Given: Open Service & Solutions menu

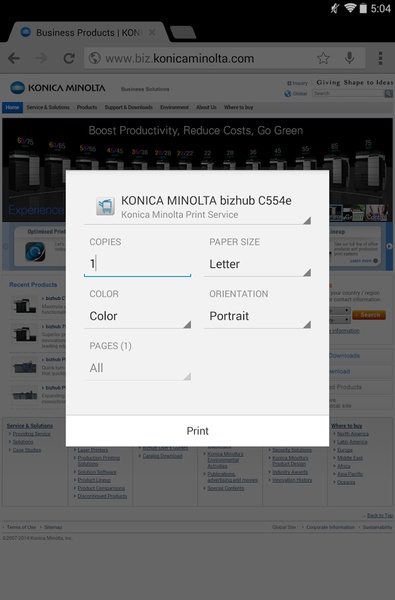Looking at the screenshot, I should pyautogui.click(x=48, y=108).
